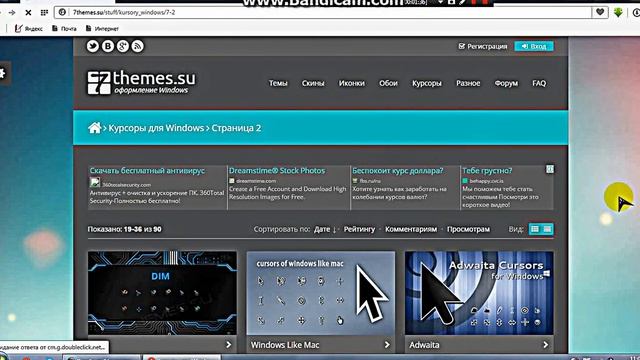Go forward with browser arrow
Image resolution: width=640 pixels, height=360 pixels.
(12, 13)
